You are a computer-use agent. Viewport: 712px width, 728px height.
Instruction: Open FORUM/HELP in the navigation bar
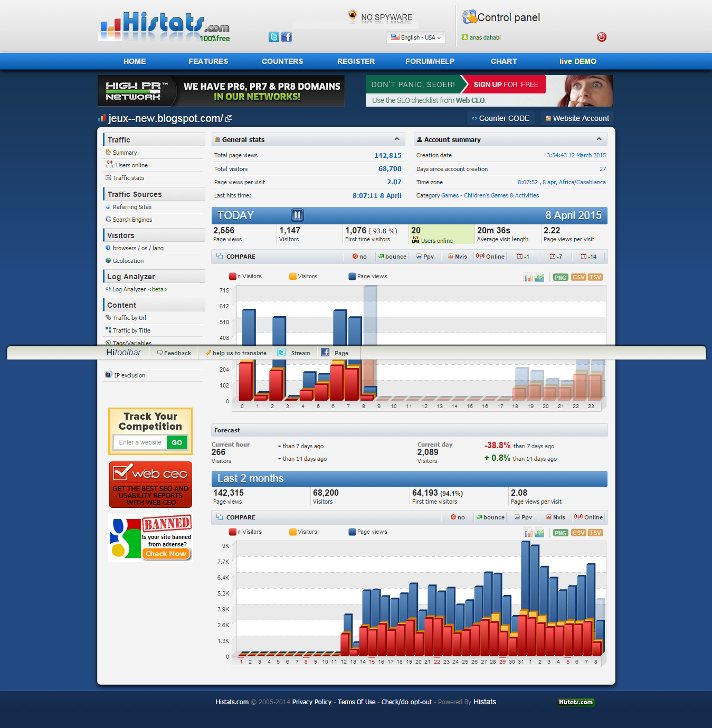tap(430, 61)
